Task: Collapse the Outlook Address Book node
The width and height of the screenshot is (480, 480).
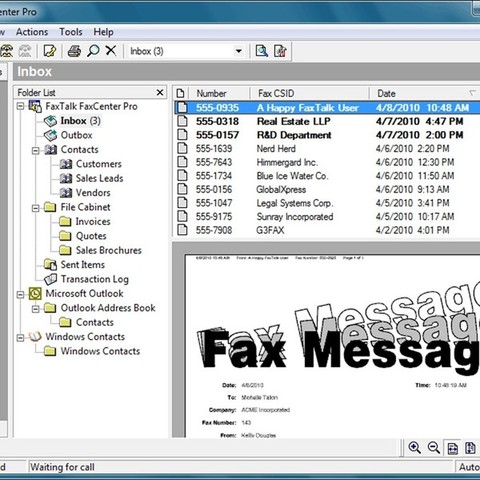Action: pos(35,309)
